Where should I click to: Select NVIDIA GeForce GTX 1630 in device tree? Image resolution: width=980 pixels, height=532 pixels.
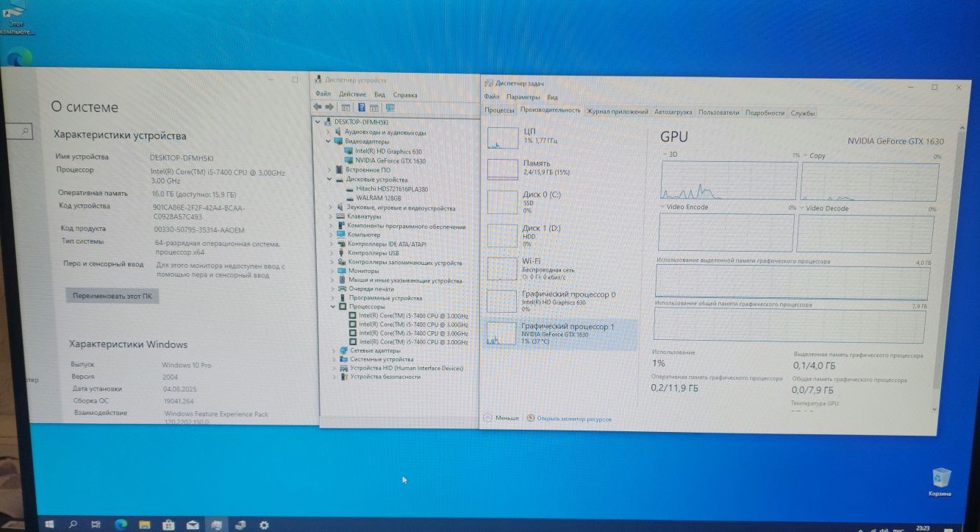click(385, 160)
